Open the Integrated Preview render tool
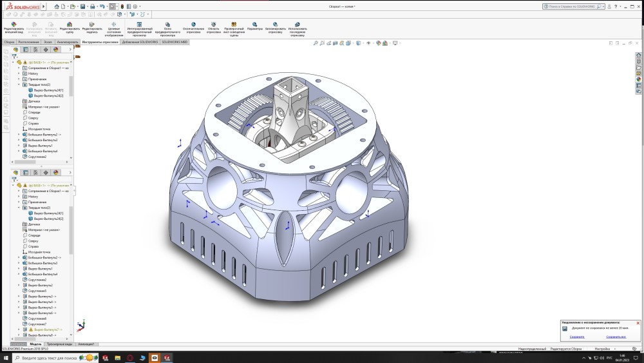The height and width of the screenshot is (363, 644). coord(139,24)
